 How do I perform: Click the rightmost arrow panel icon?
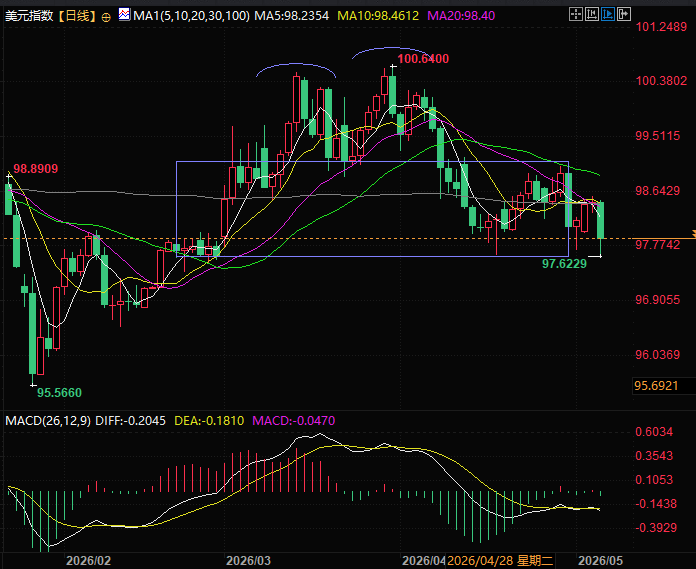624,15
